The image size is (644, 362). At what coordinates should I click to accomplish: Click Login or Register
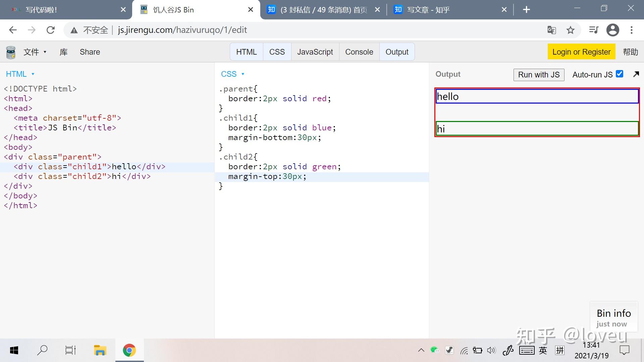[581, 52]
